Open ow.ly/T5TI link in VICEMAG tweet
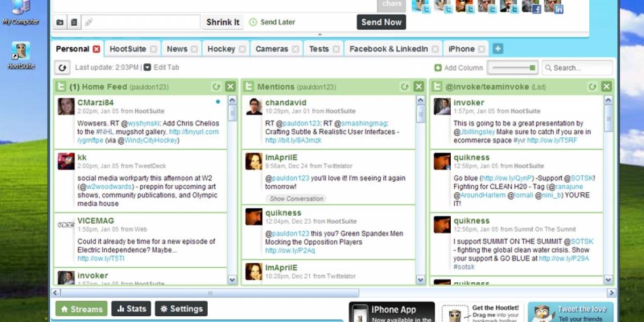The height and width of the screenshot is (322, 644). [101, 258]
